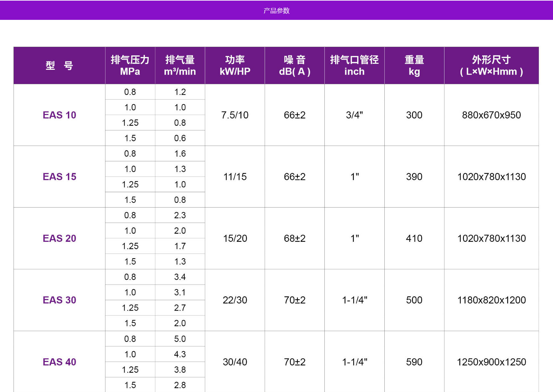Click EAS 10's 0.6 air flow value
Viewport: 553px width, 392px height.
pyautogui.click(x=180, y=138)
